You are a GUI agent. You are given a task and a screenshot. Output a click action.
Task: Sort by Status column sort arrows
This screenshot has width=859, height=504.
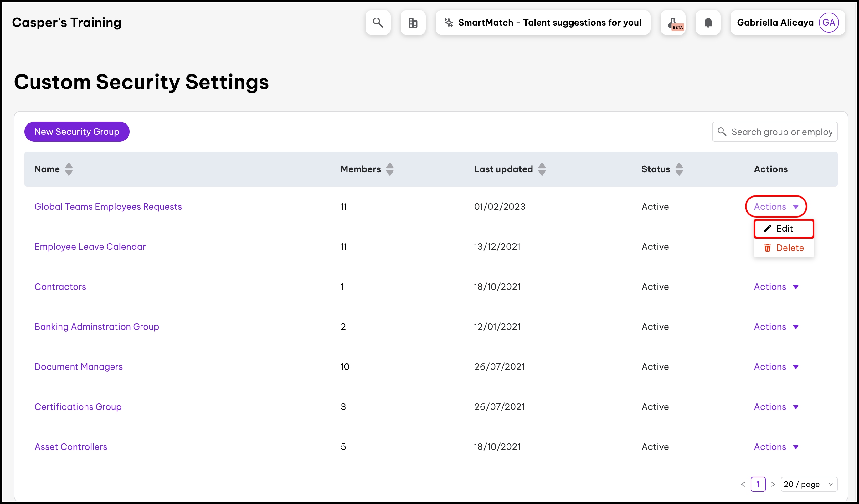click(679, 169)
